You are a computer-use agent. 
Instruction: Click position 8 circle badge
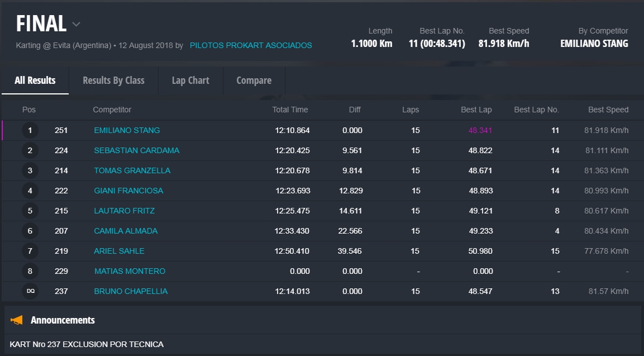point(30,271)
